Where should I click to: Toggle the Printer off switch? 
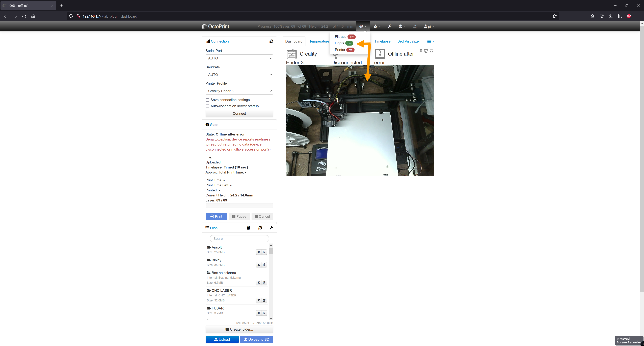[351, 50]
